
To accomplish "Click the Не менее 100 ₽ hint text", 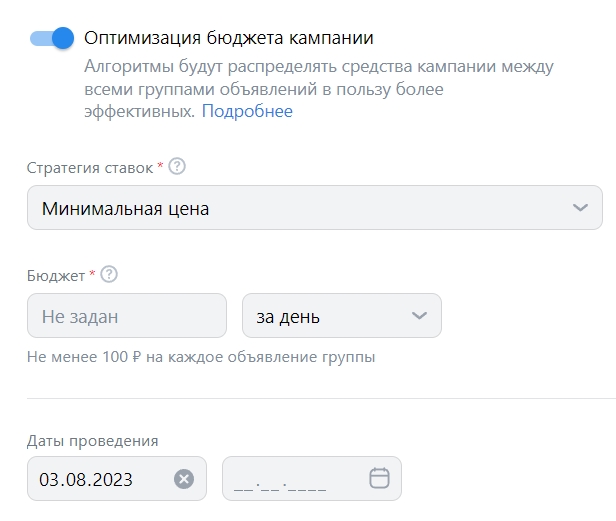I will point(201,357).
